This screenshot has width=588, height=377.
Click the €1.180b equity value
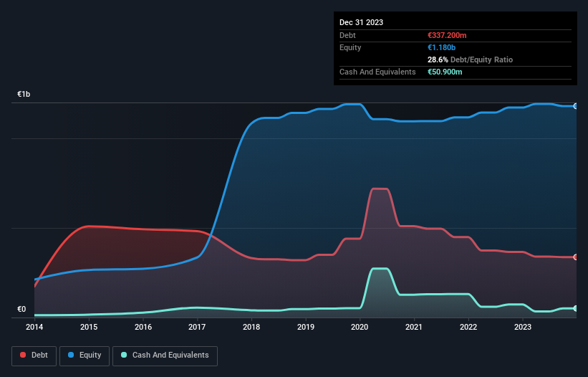441,47
